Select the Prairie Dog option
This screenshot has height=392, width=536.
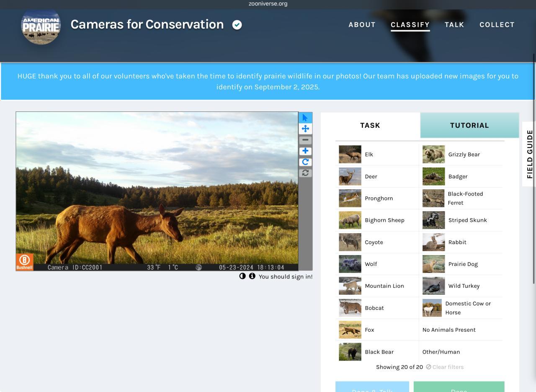461,264
